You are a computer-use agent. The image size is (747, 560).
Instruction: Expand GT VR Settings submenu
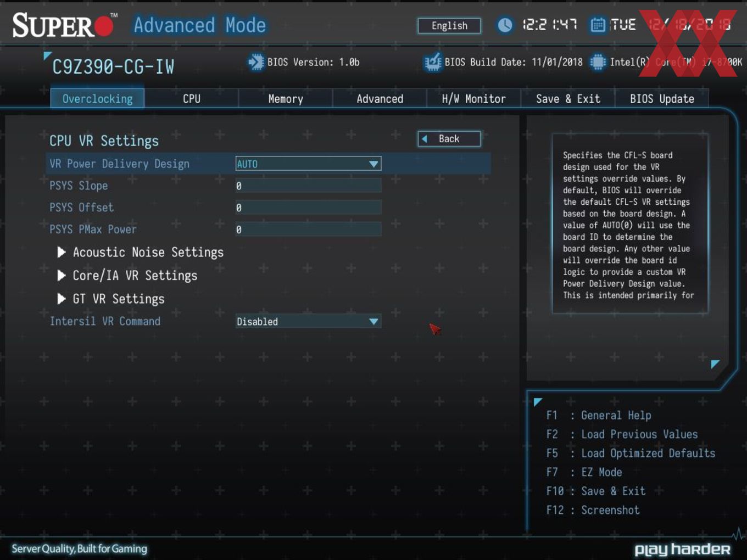(x=111, y=299)
